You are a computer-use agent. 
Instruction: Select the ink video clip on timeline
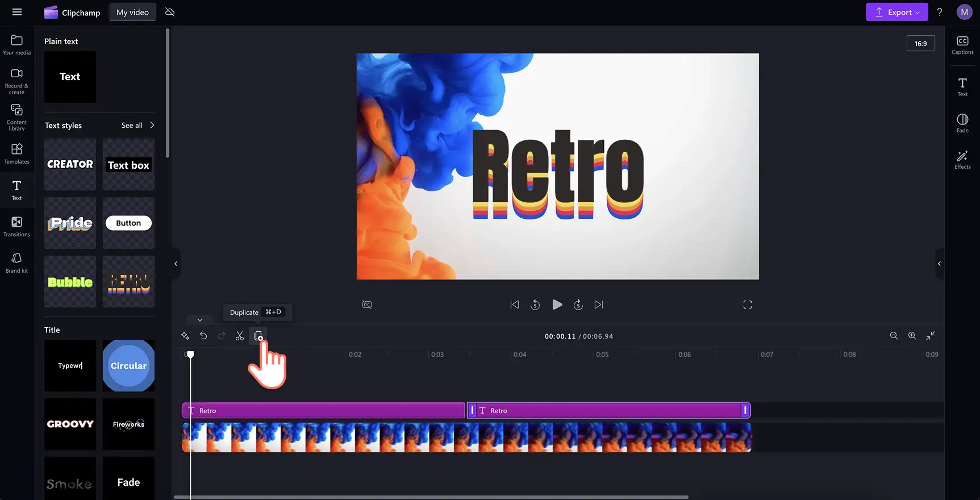coord(466,437)
